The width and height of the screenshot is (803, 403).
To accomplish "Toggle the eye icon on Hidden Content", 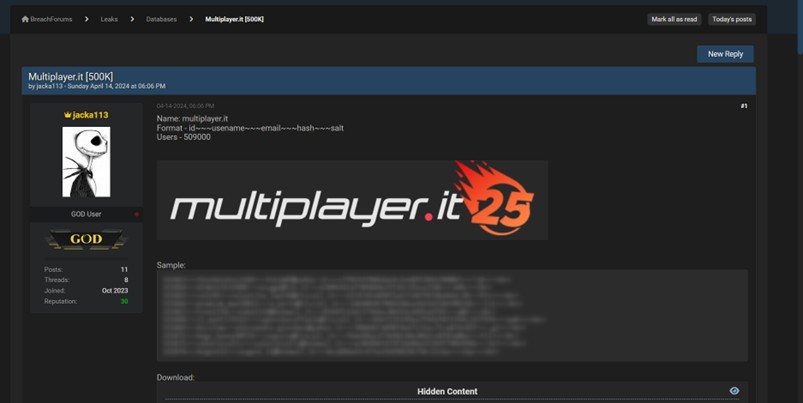I will pyautogui.click(x=734, y=391).
